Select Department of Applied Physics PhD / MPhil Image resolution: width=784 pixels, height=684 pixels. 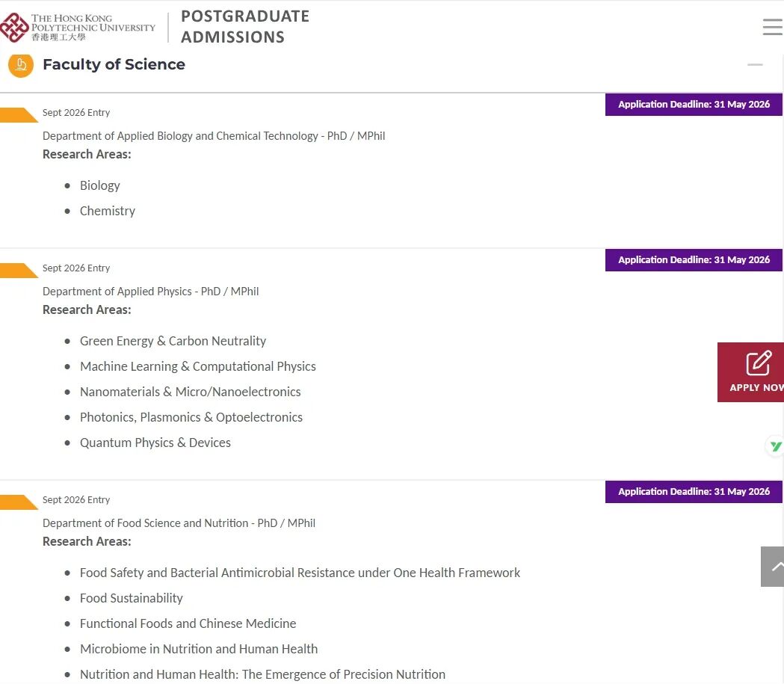click(x=150, y=292)
